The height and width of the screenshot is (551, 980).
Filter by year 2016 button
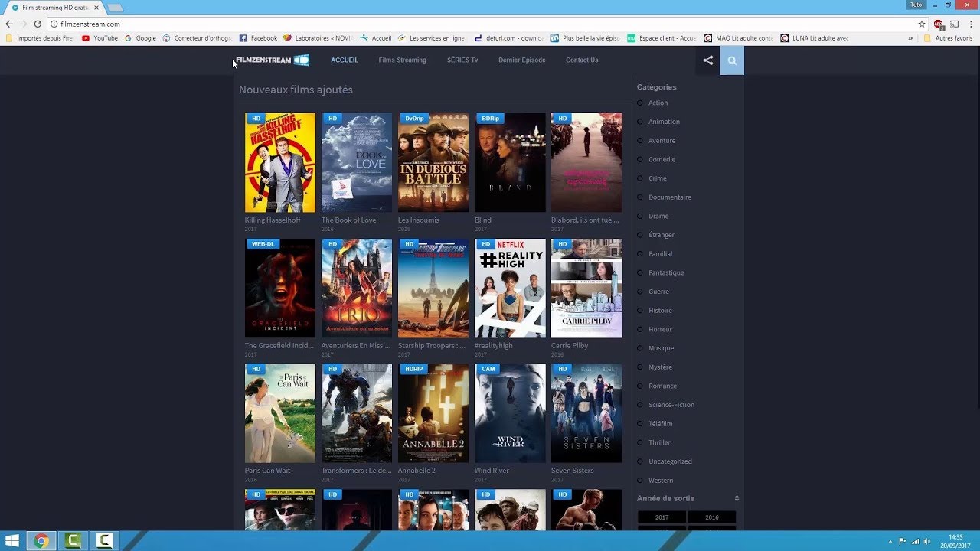(712, 517)
